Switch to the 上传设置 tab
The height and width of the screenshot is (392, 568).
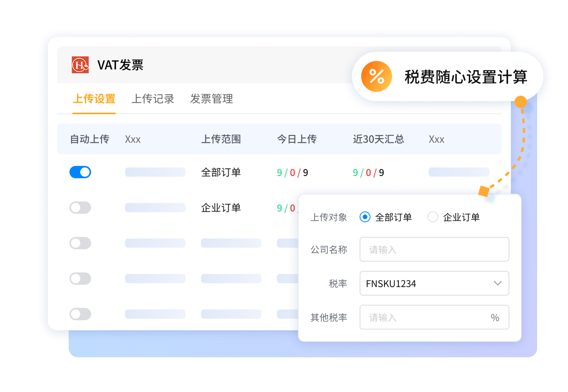(94, 99)
